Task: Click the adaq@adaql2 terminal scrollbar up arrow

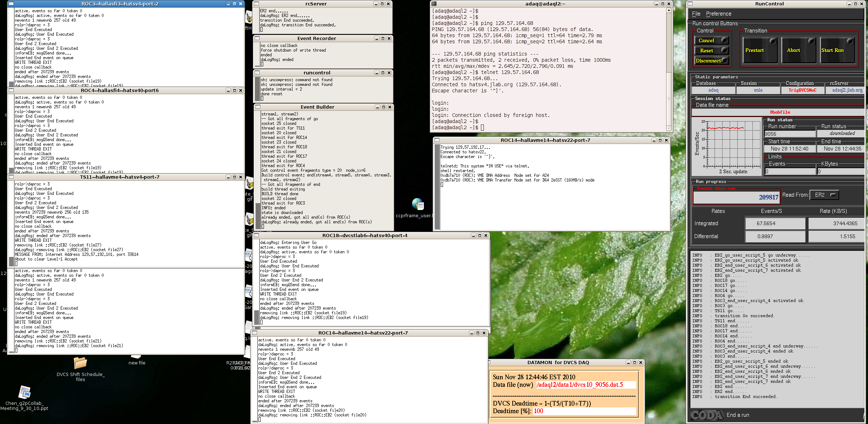Action: pyautogui.click(x=669, y=10)
